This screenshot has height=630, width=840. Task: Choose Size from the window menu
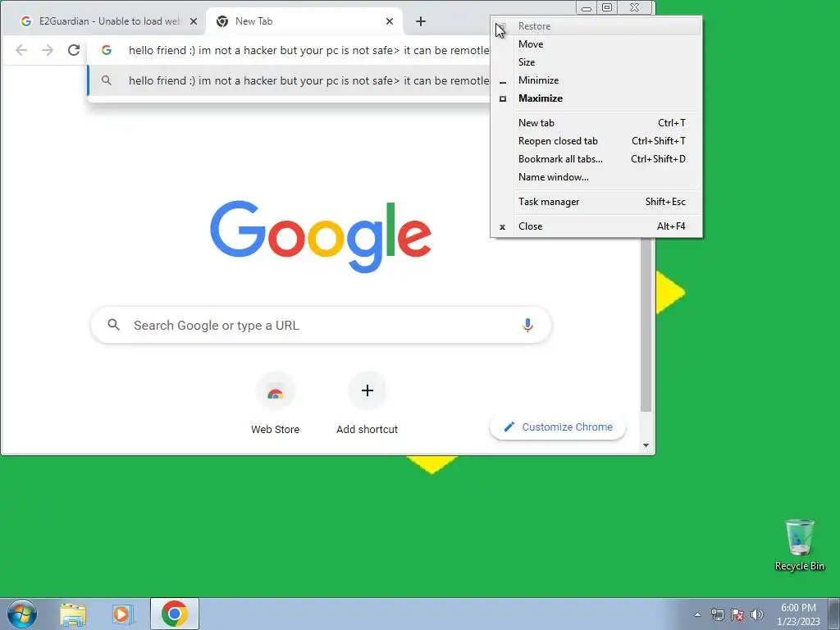tap(596, 62)
